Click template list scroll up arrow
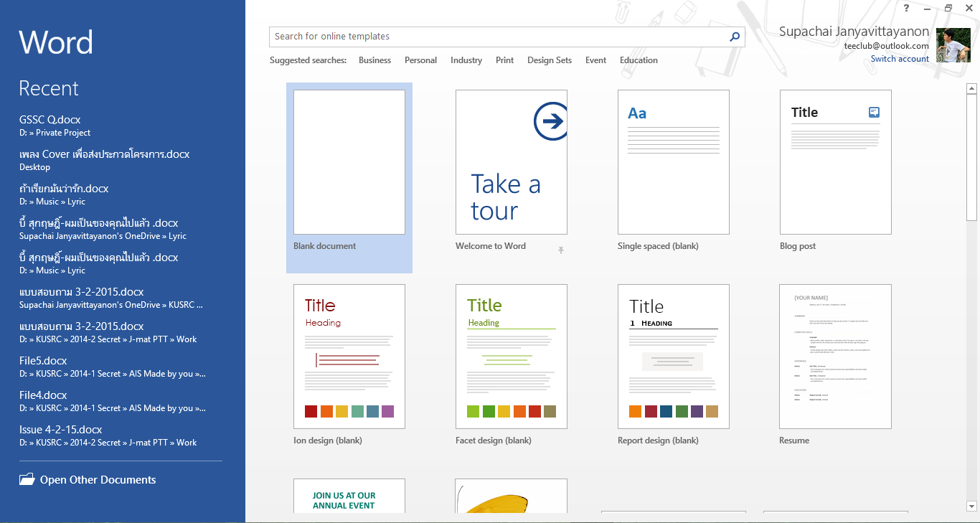 (x=972, y=89)
